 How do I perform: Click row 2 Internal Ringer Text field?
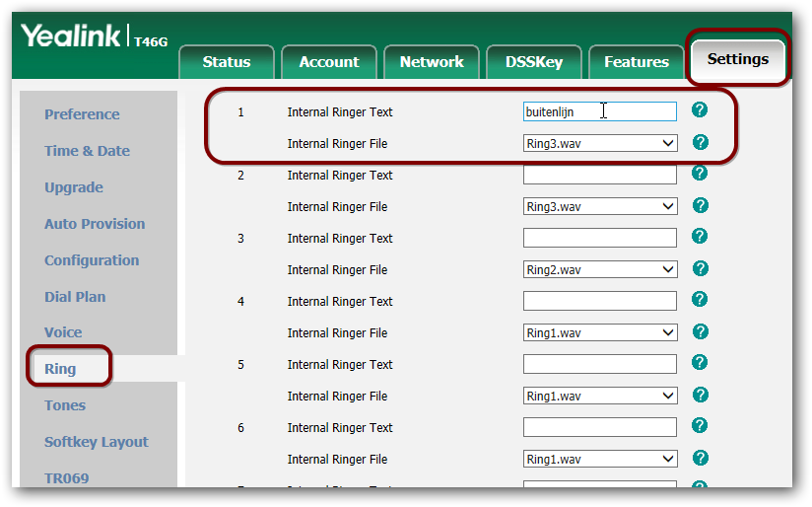coord(599,176)
